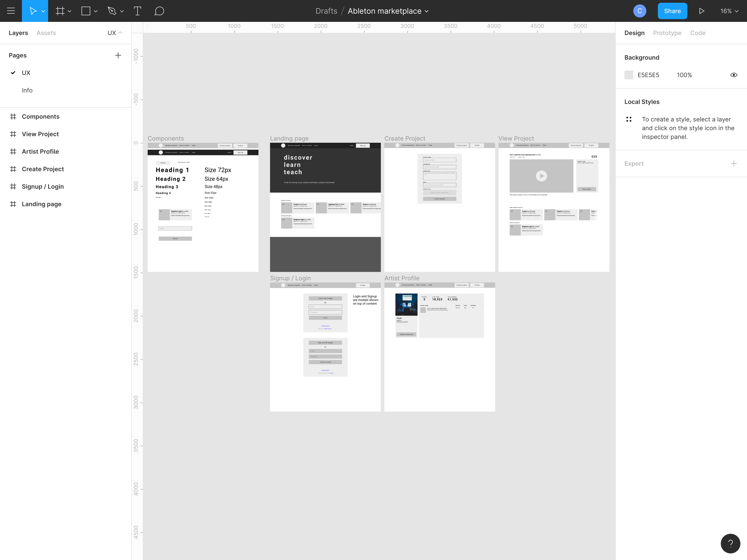
Task: Open the help question mark button
Action: [730, 543]
